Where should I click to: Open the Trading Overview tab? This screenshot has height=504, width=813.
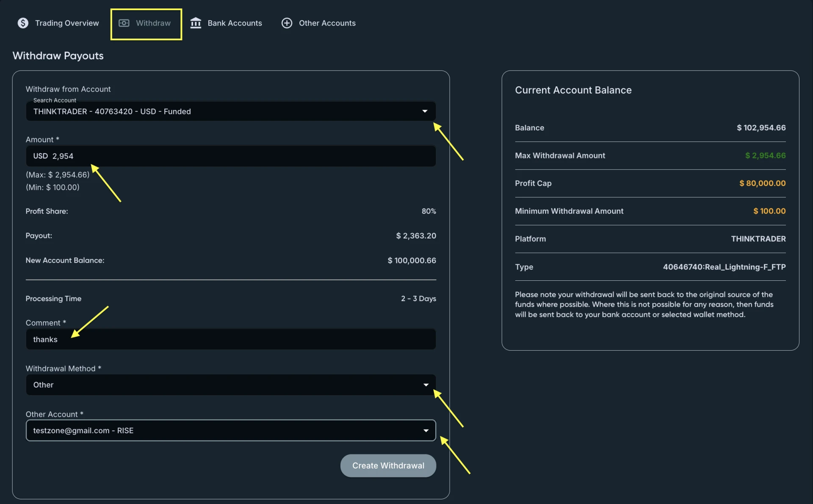pyautogui.click(x=66, y=23)
